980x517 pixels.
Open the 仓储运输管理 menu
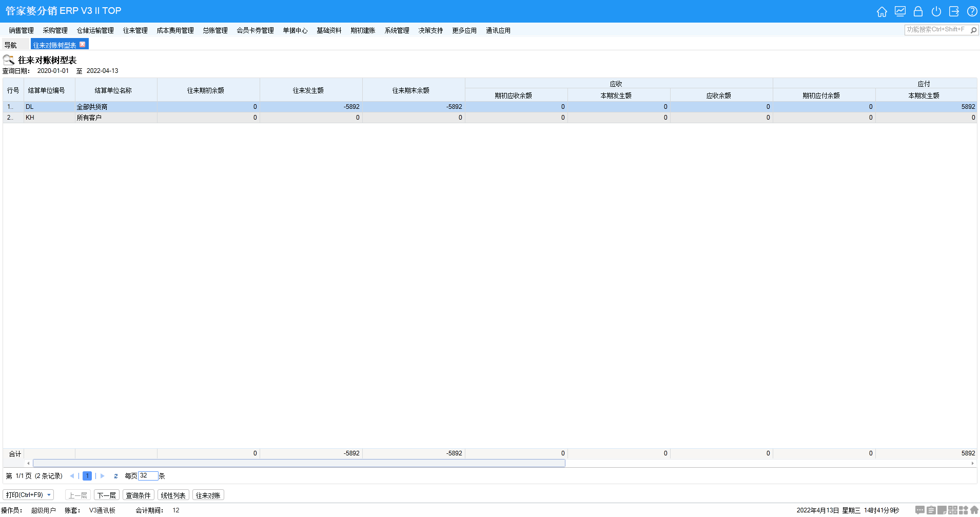(95, 30)
